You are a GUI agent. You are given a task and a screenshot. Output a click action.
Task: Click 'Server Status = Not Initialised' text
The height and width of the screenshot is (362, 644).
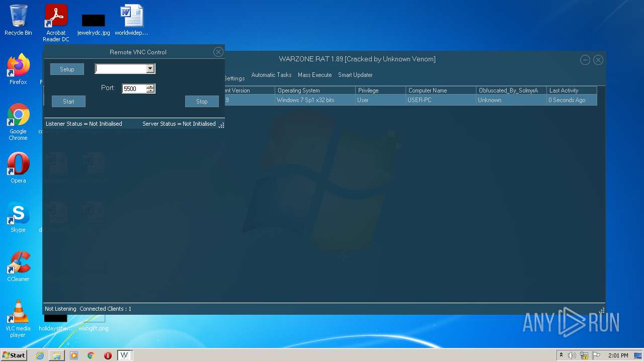tap(179, 124)
